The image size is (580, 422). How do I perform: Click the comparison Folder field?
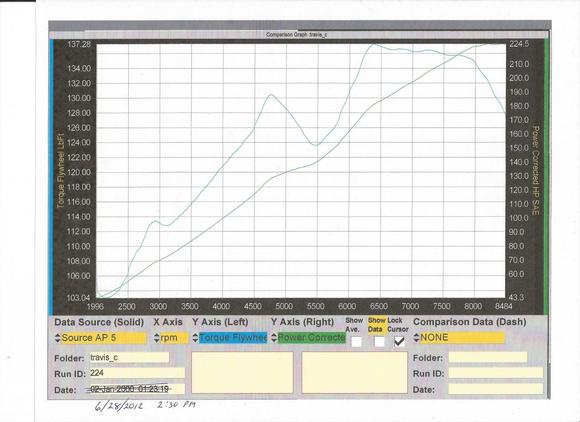pyautogui.click(x=488, y=357)
